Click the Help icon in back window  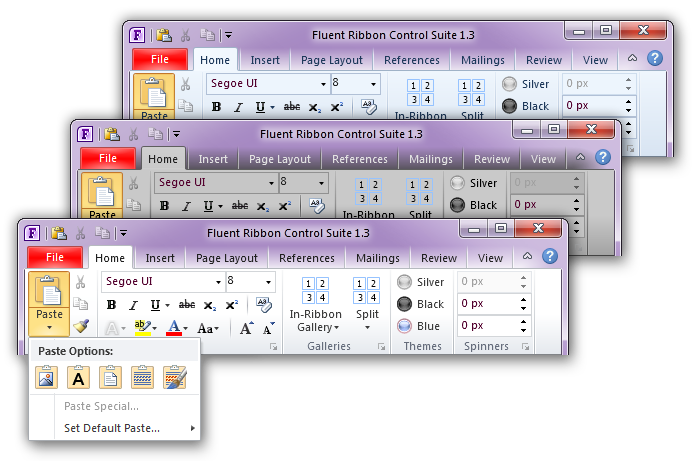coord(655,58)
